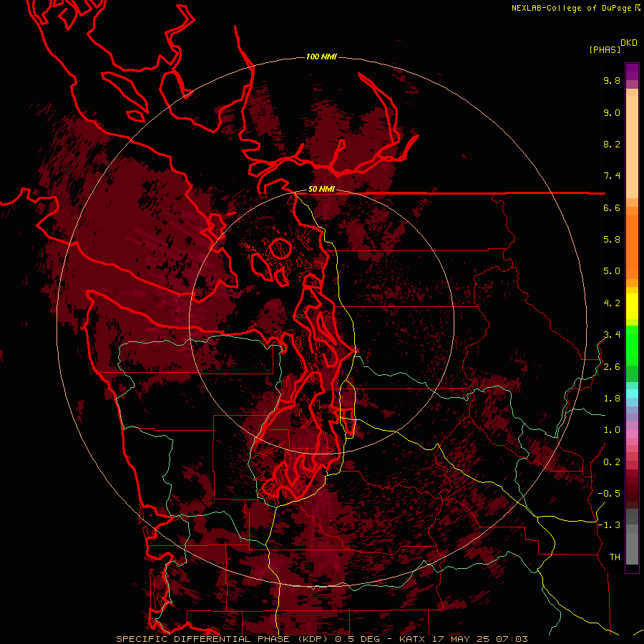Click the 3.4 value on color scale
Screen dimensions: 644x644
pos(612,335)
